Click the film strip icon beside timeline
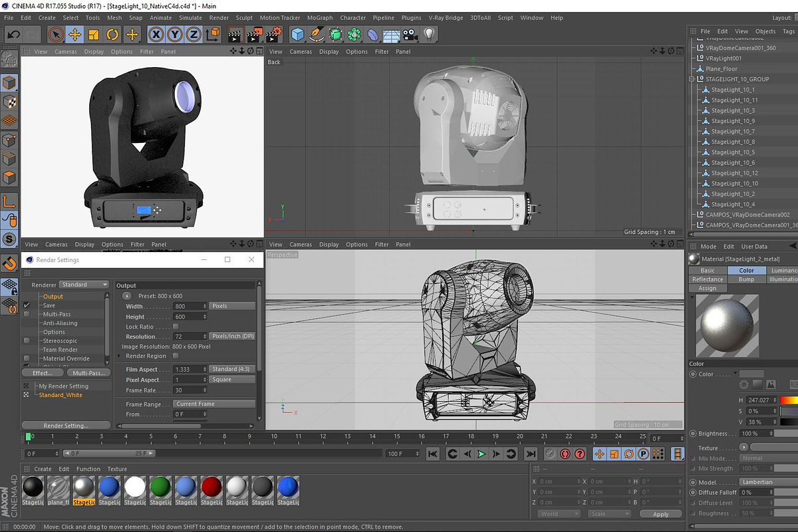The height and width of the screenshot is (532, 798). point(678,454)
